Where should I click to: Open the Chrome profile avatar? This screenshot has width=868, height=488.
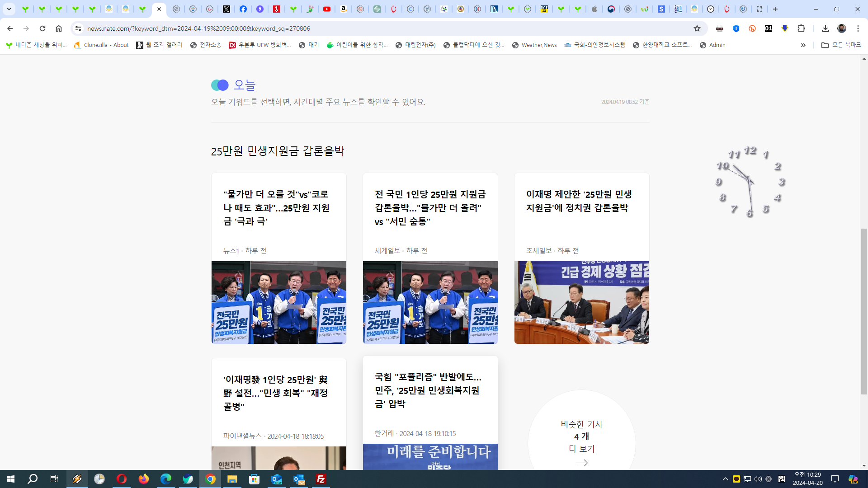pyautogui.click(x=842, y=28)
